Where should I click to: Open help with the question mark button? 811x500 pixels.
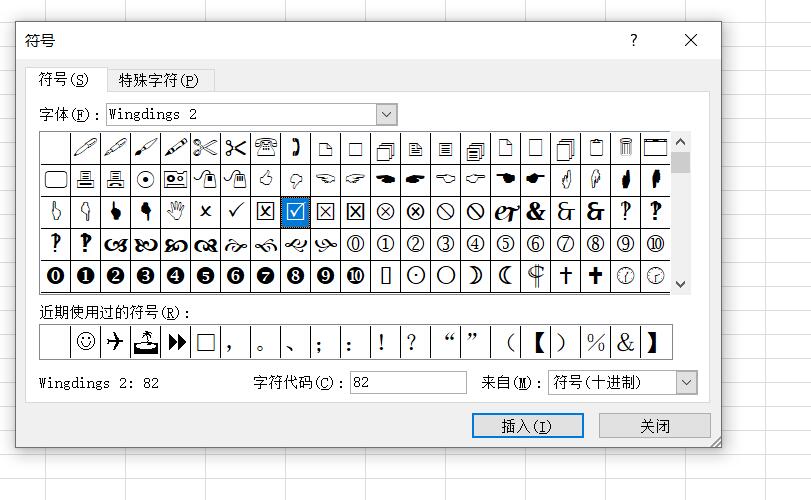click(633, 40)
